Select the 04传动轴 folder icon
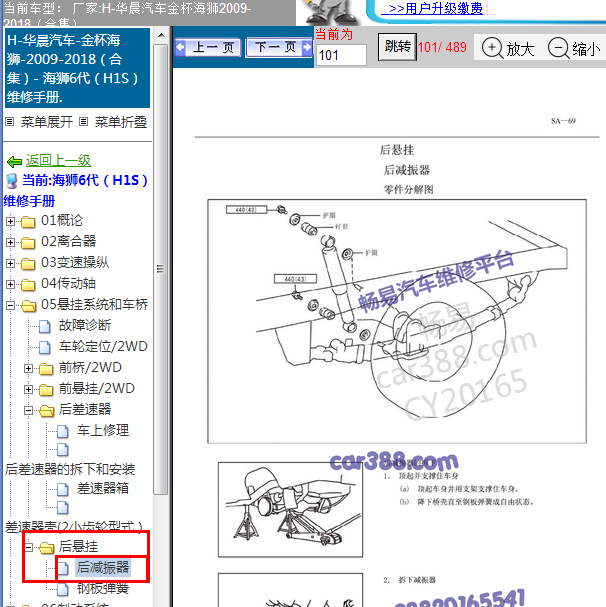 [28, 285]
